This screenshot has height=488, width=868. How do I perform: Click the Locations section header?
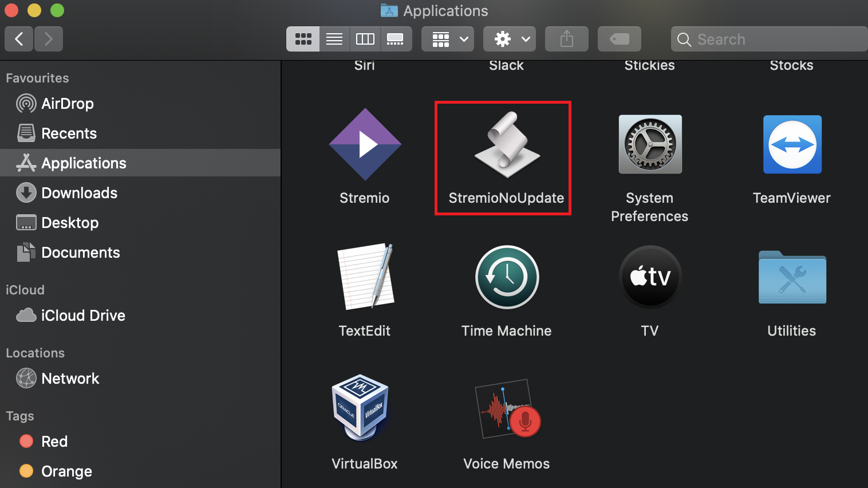(x=35, y=353)
